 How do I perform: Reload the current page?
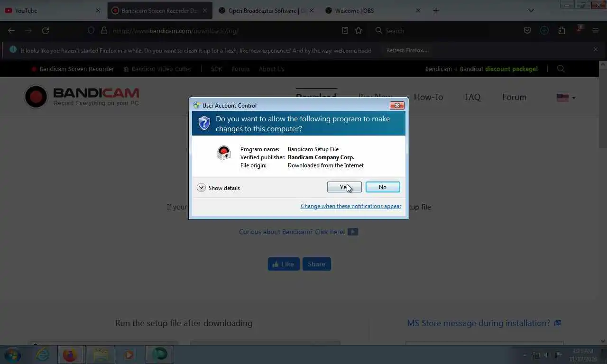[46, 30]
